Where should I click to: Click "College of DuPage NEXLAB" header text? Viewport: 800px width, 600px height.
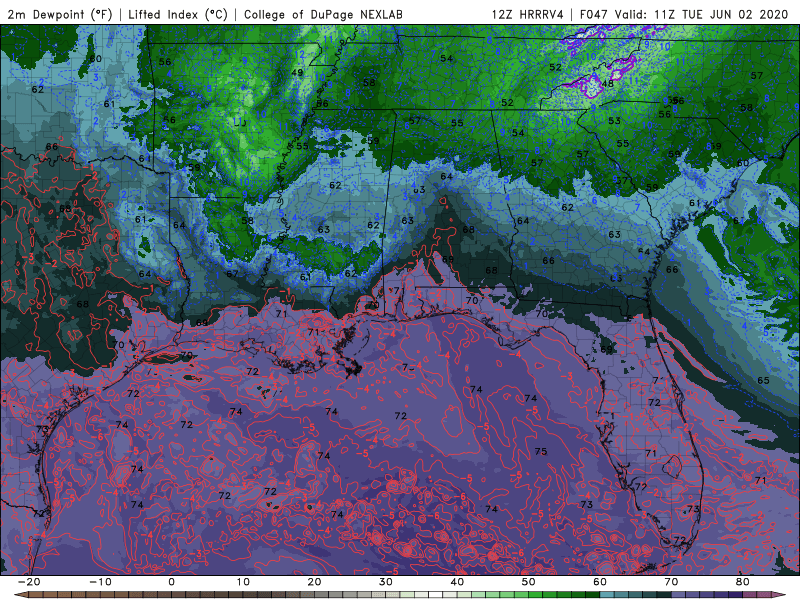tap(323, 15)
